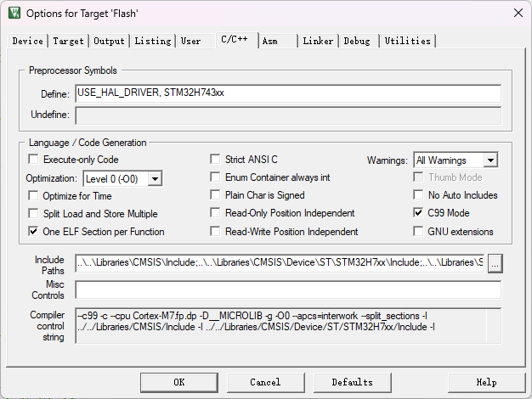Open the Warnings dropdown

pyautogui.click(x=490, y=160)
